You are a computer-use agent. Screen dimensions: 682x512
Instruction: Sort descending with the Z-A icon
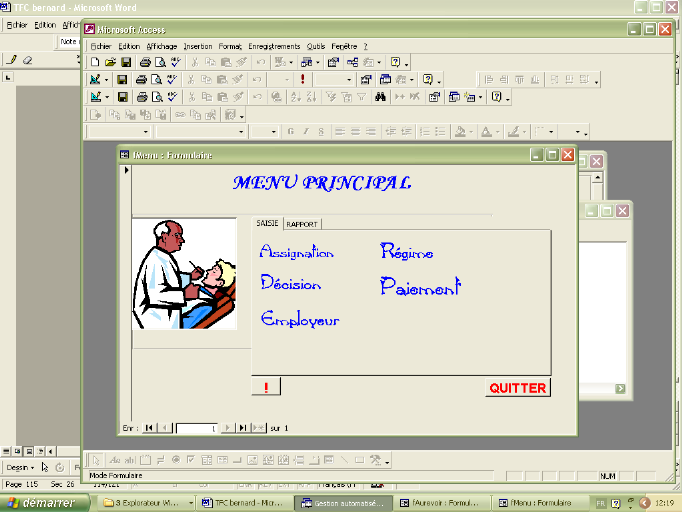pos(311,97)
